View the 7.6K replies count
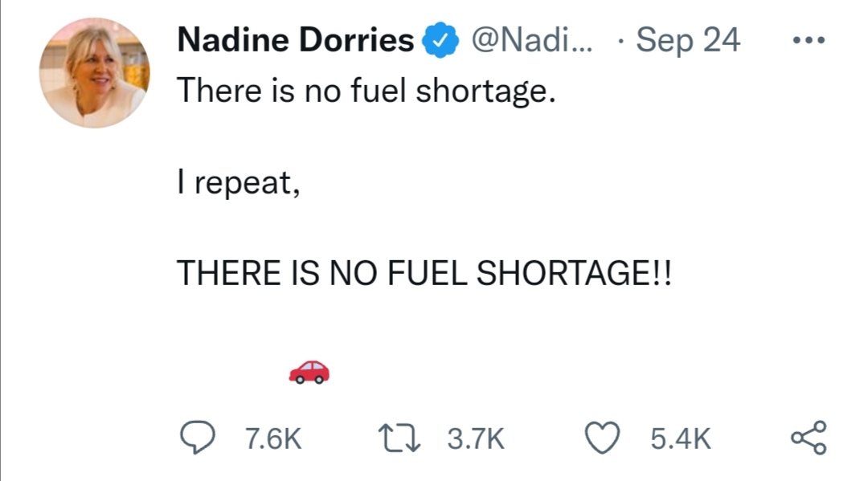Image resolution: width=868 pixels, height=481 pixels. click(273, 439)
